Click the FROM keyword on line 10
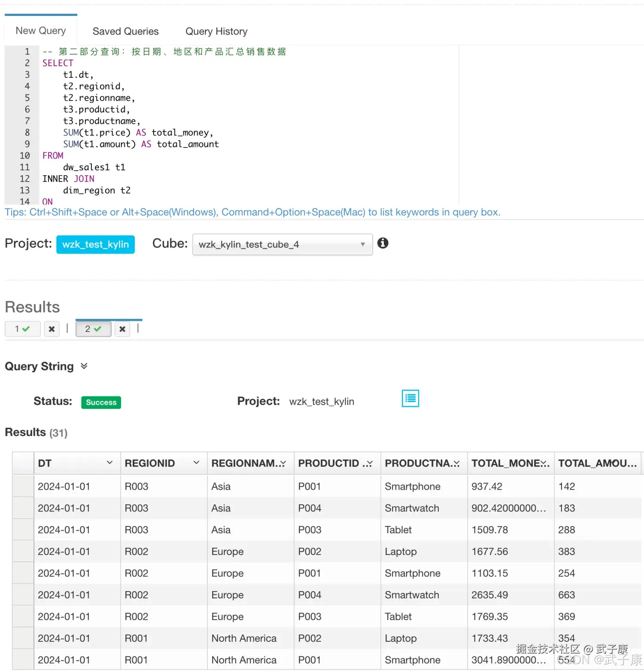 coord(52,156)
